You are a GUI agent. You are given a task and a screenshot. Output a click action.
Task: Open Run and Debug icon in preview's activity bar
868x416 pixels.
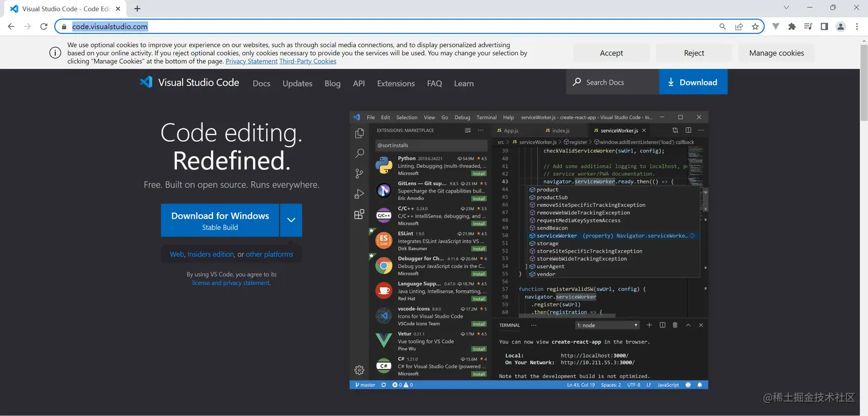(359, 194)
